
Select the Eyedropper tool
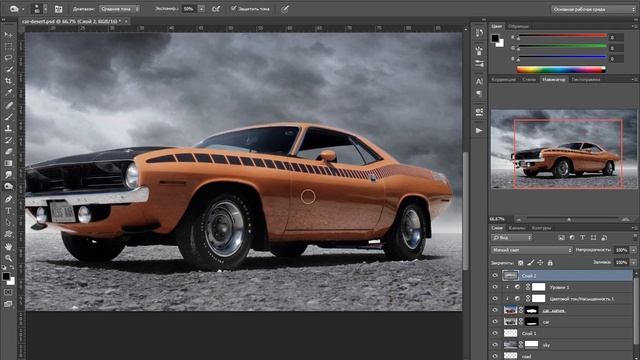8,93
